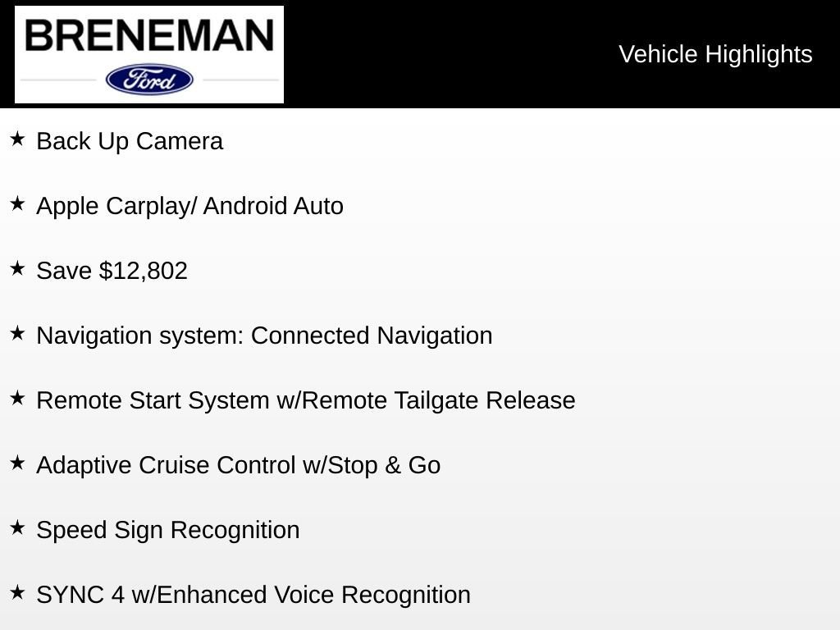
Task: Select SYNC 4 w/Enhanced Voice Recognition text
Action: (253, 595)
